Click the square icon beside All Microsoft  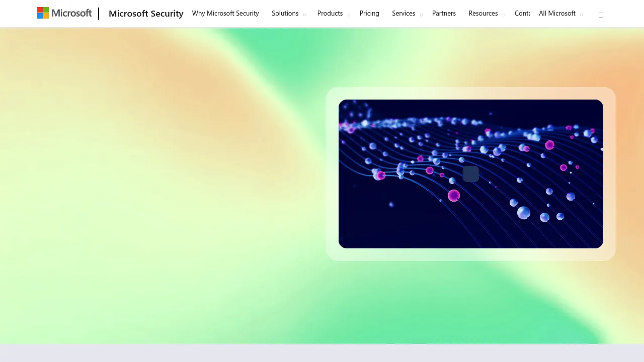(x=601, y=15)
